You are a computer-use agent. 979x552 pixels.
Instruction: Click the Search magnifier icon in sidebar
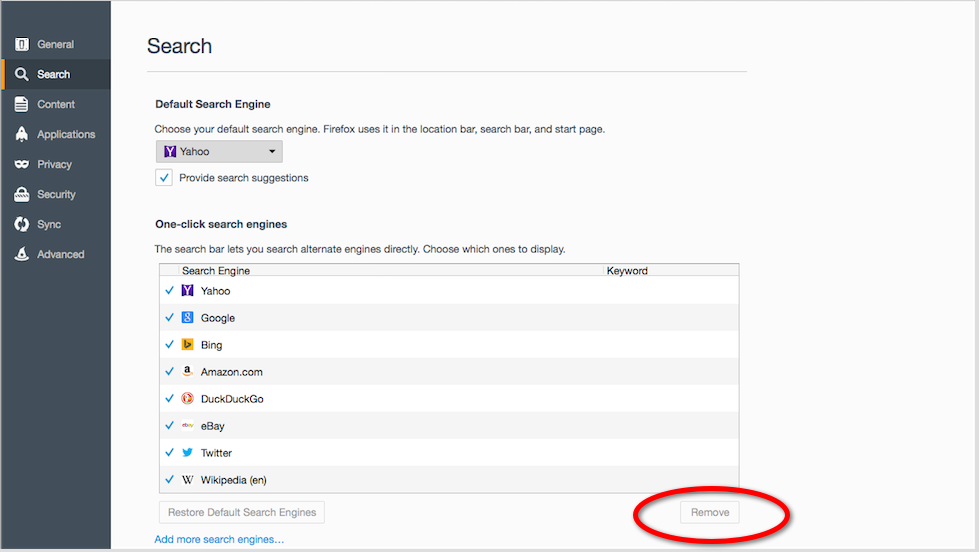tap(22, 74)
